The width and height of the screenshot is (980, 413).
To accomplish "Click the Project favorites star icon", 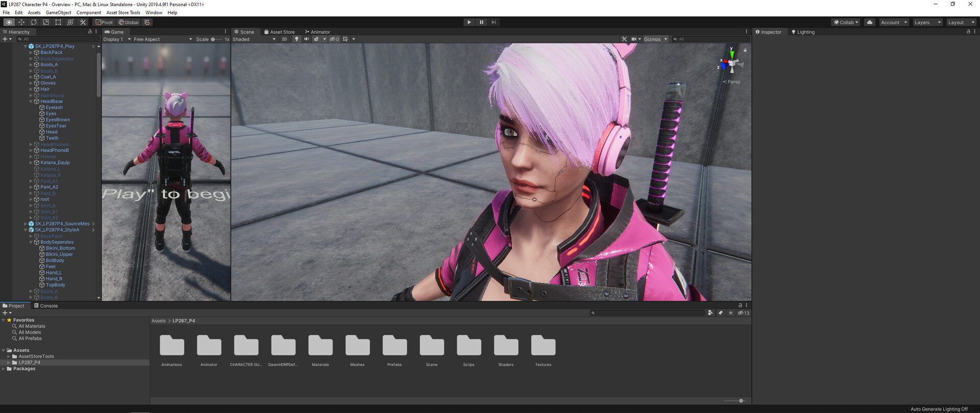I will pyautogui.click(x=730, y=313).
